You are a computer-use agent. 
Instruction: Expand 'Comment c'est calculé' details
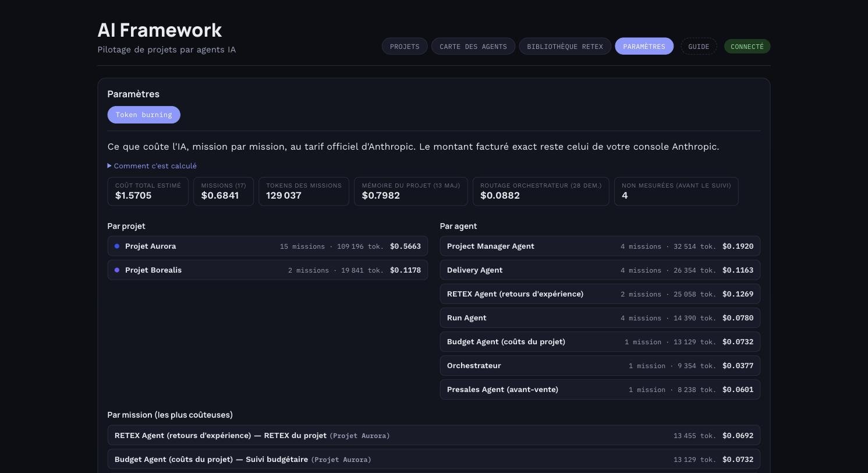click(152, 166)
